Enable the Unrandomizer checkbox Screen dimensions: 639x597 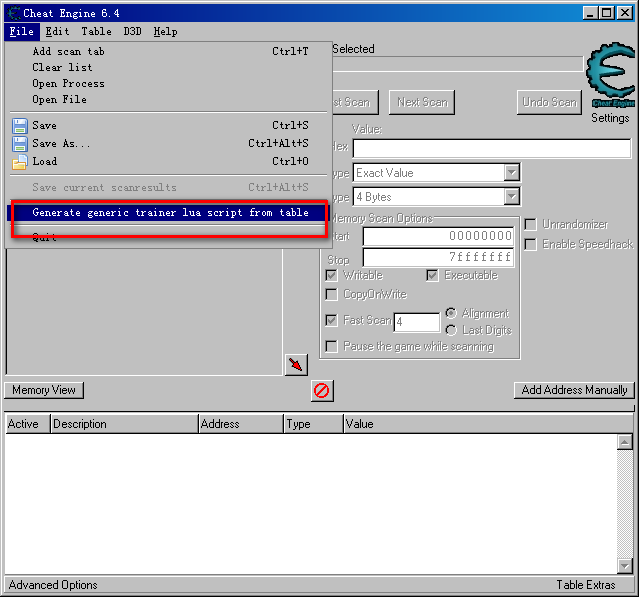click(x=531, y=225)
